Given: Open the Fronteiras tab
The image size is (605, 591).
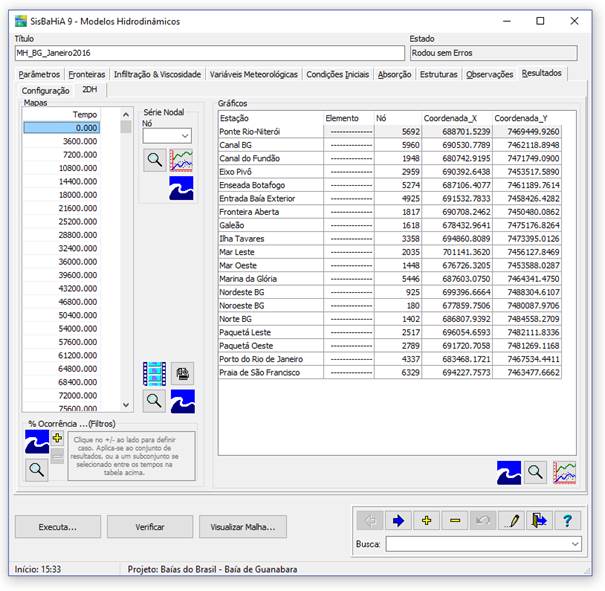Looking at the screenshot, I should [87, 74].
